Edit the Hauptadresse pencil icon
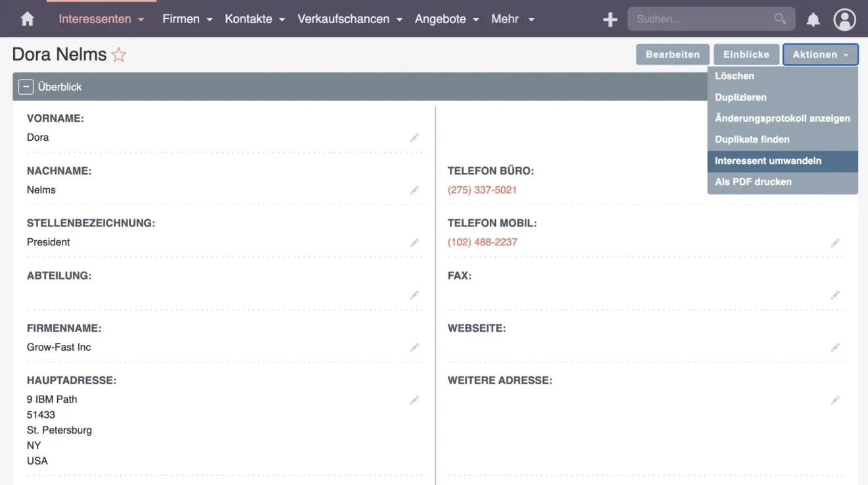This screenshot has width=868, height=485. 414,399
